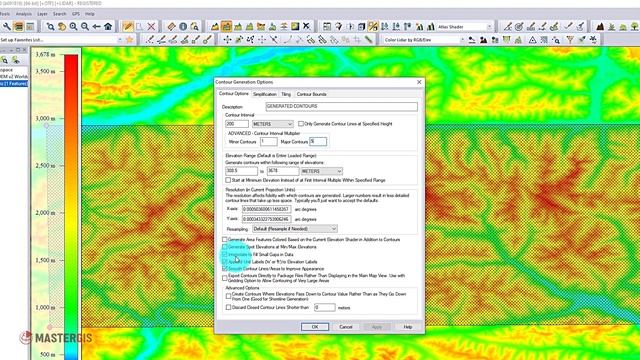Select the Pan hand tool

[62, 27]
